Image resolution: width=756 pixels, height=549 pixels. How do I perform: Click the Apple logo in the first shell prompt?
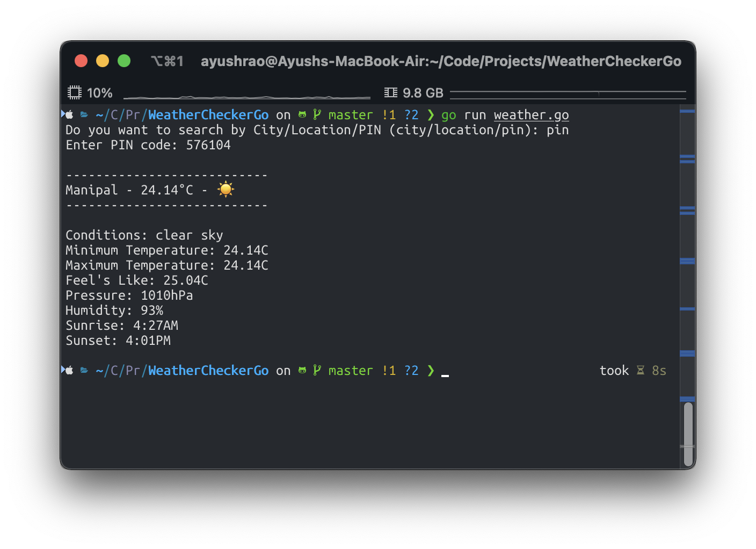tap(69, 114)
